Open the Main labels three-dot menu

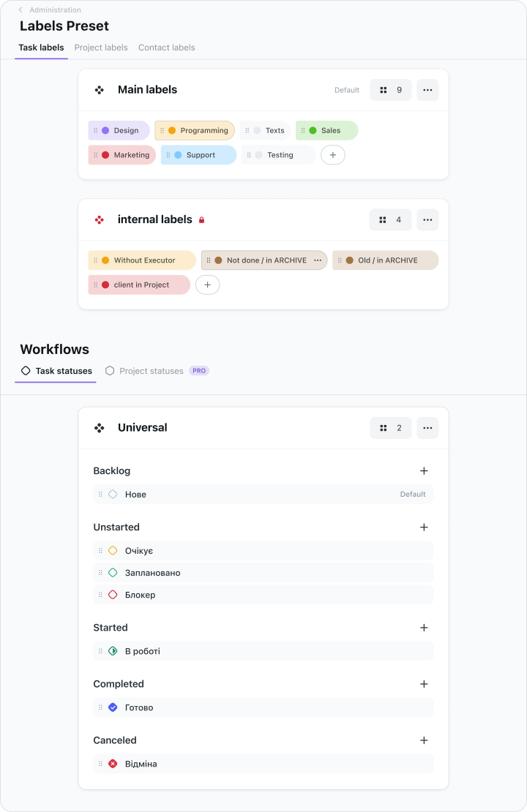pos(427,90)
